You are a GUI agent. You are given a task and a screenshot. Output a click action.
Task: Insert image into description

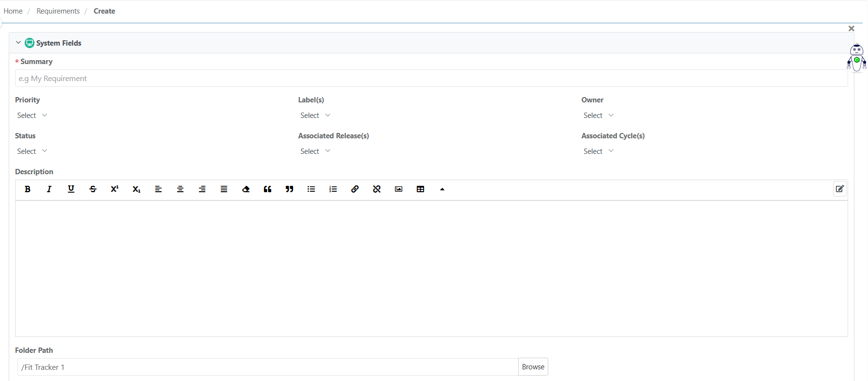pyautogui.click(x=398, y=189)
